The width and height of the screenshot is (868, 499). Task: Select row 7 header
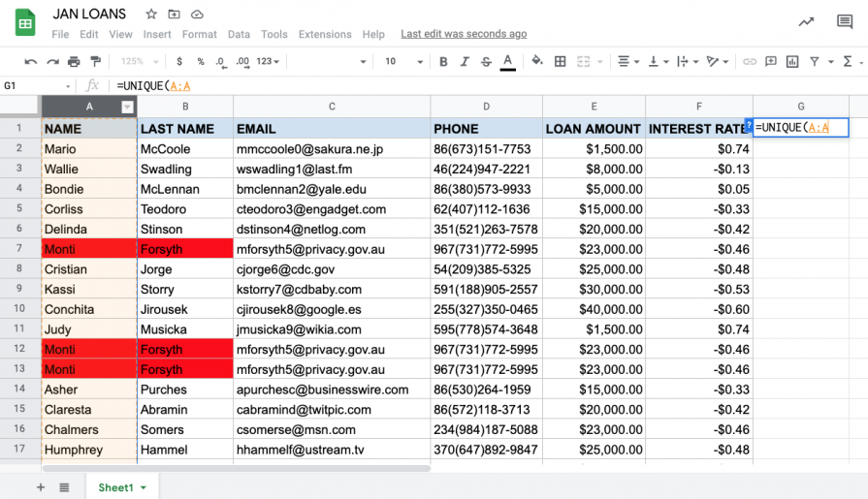[19, 248]
